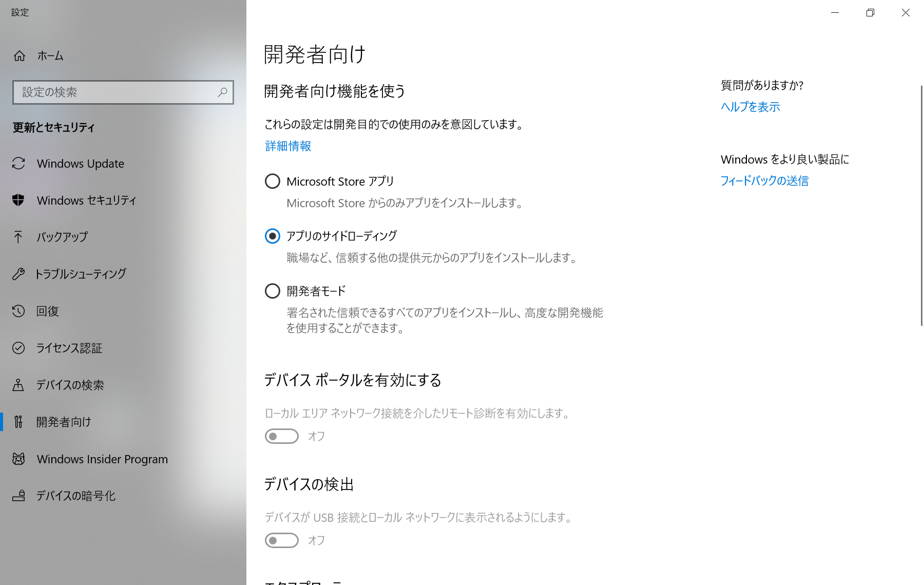Toggle the デバイス ポータル switch

282,436
